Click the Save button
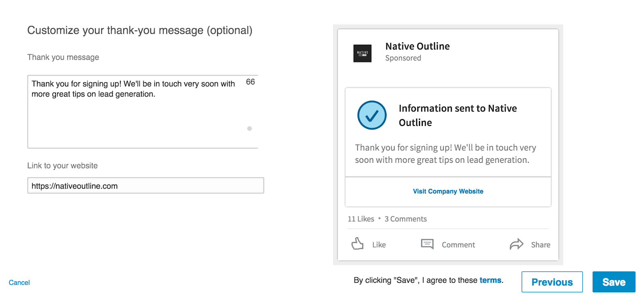Viewport: 644px width, 302px height. pyautogui.click(x=613, y=282)
